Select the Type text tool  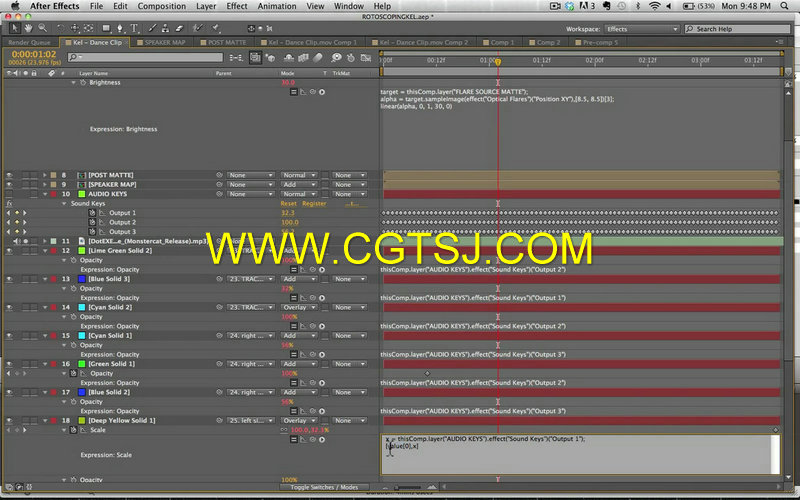(135, 29)
